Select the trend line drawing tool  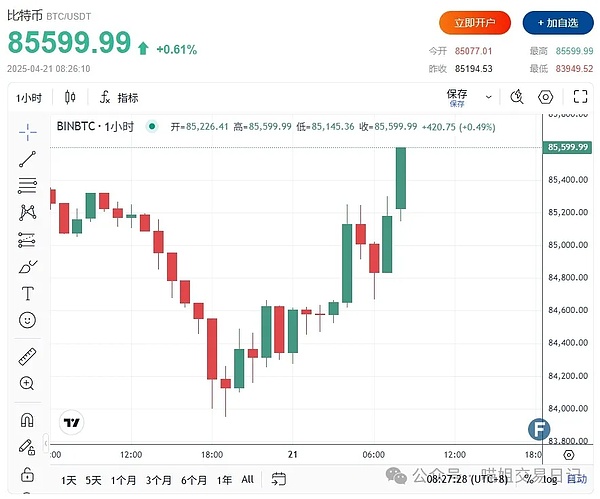pyautogui.click(x=27, y=158)
